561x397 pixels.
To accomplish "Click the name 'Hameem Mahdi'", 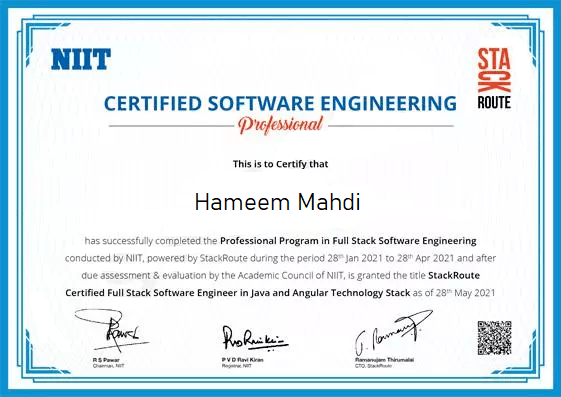I will tap(277, 202).
